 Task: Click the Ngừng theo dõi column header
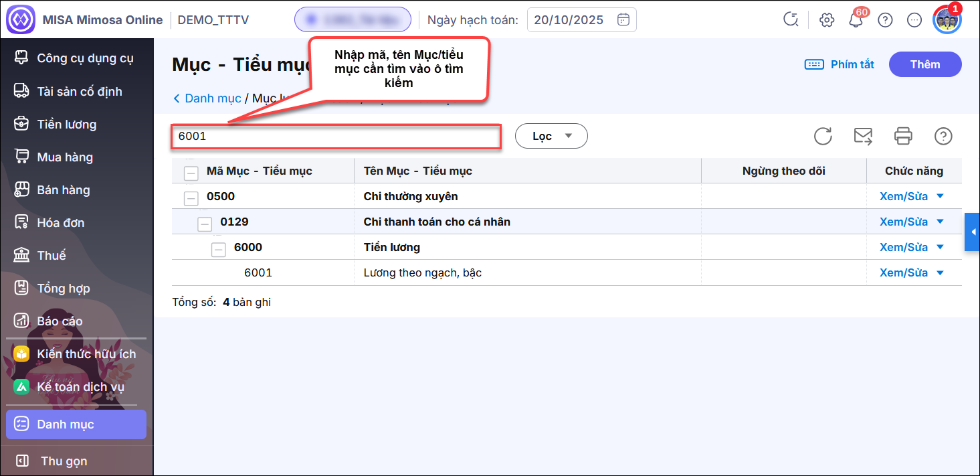click(784, 171)
